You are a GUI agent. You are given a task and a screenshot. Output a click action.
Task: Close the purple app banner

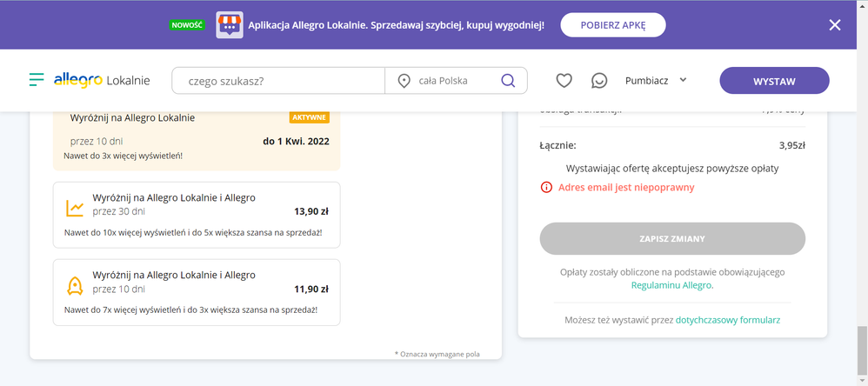tap(835, 25)
